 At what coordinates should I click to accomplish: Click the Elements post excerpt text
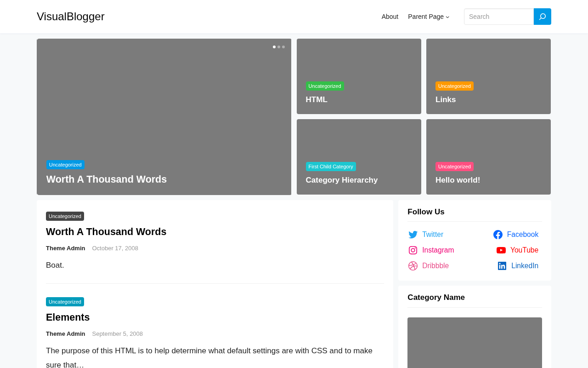click(x=209, y=358)
